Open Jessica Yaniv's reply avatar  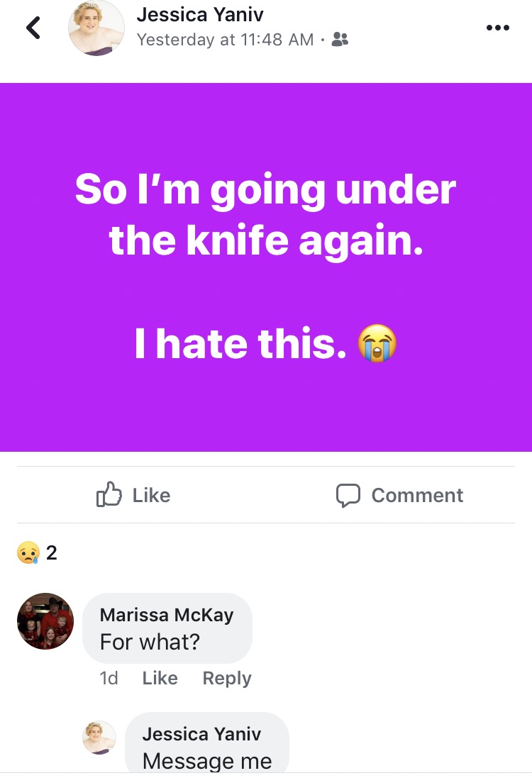click(99, 738)
